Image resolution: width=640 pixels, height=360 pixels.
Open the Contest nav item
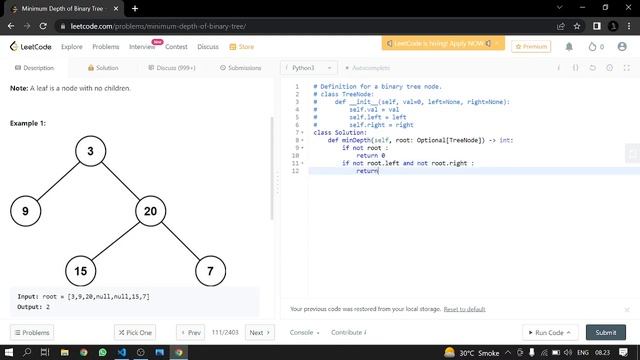[x=176, y=47]
